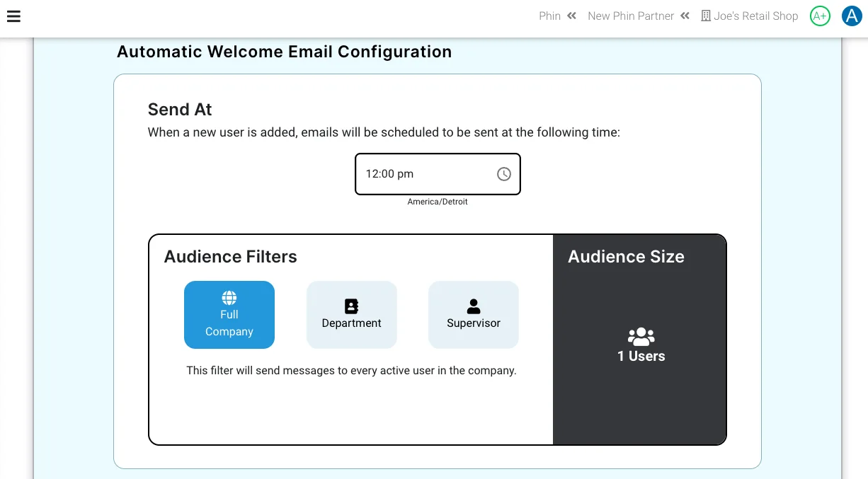Open Joe's Retail Shop breadcrumb
Viewport: 868px width, 479px height.
[x=755, y=16]
